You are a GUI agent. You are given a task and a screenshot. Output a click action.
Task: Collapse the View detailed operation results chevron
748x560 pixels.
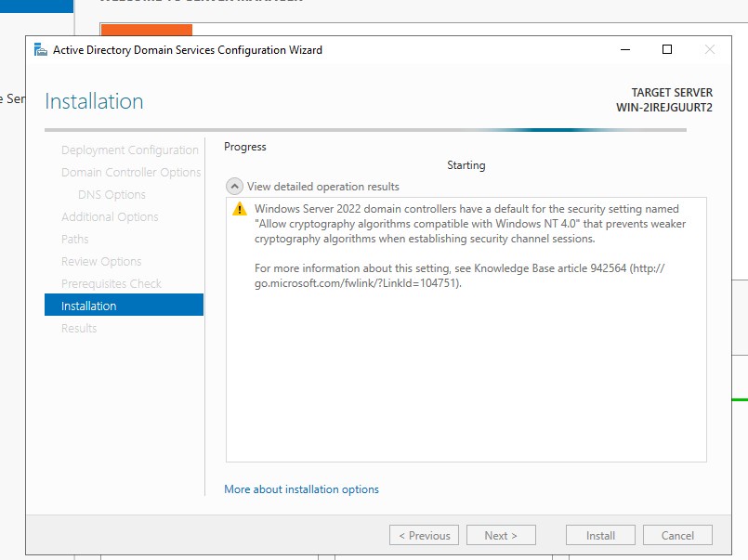coord(234,187)
